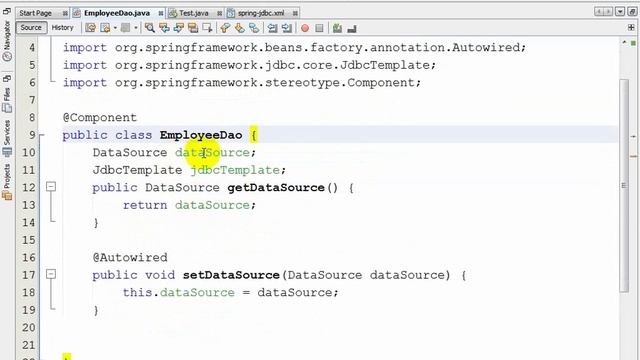Open the Start Page tab
Viewport: 640px width, 360px height.
36,13
